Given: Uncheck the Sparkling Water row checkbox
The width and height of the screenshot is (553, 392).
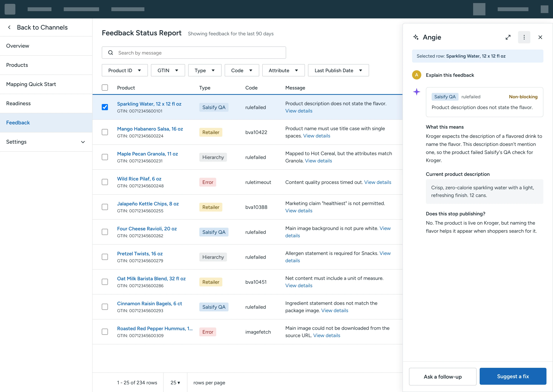Looking at the screenshot, I should [x=105, y=107].
